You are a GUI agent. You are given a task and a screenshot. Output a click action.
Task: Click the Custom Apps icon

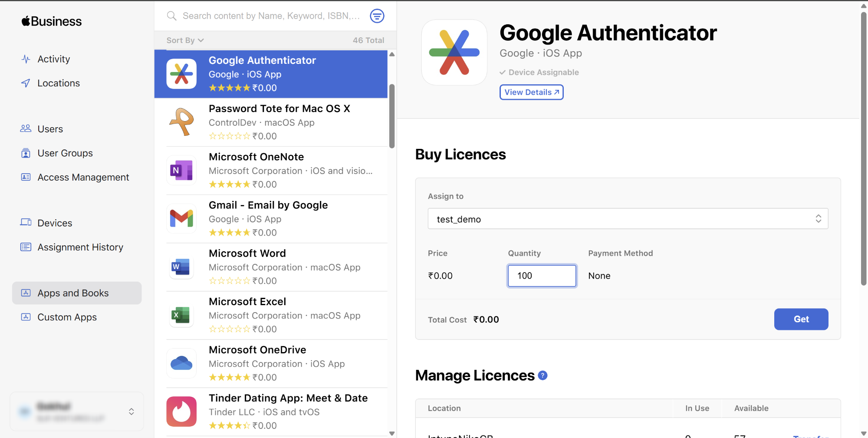pyautogui.click(x=26, y=317)
